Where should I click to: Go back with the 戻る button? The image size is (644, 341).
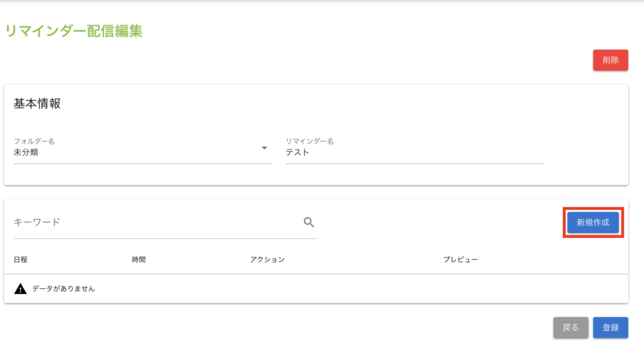(x=570, y=327)
